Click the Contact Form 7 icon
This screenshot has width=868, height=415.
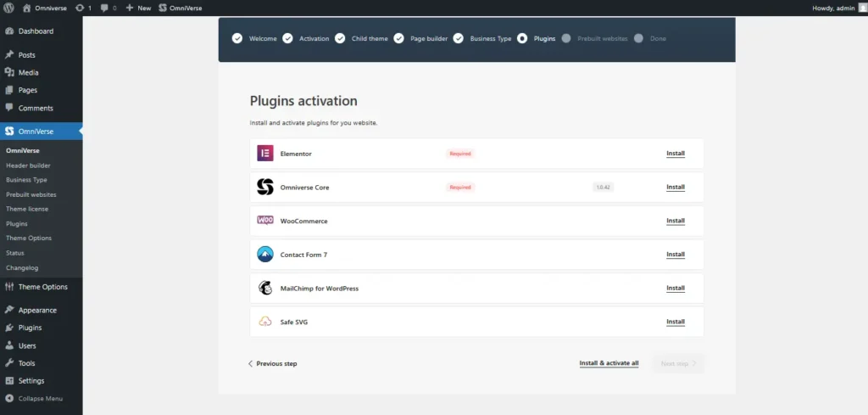[265, 255]
